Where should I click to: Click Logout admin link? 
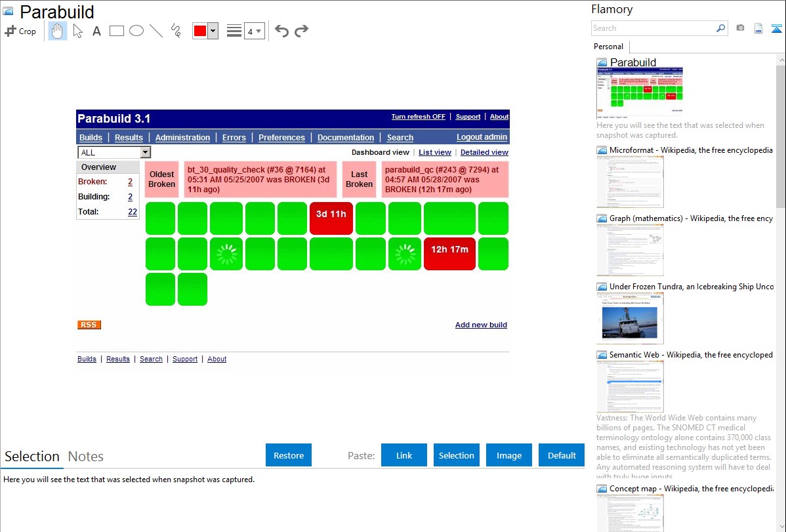[482, 137]
